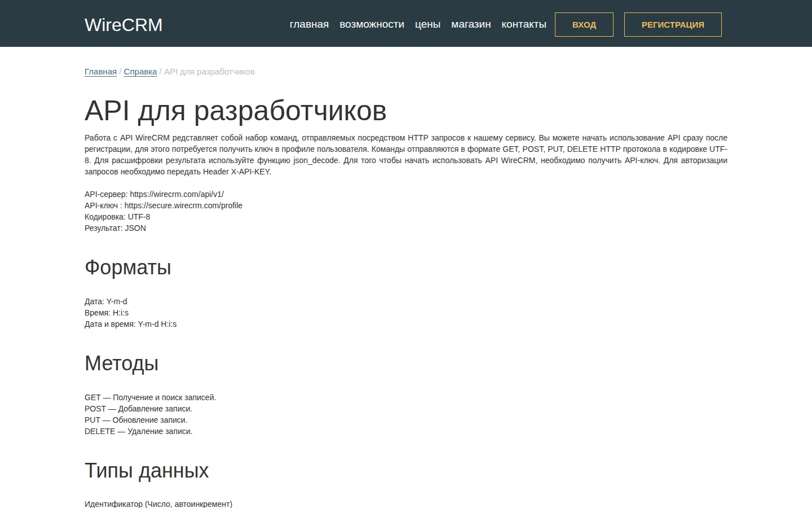
Task: Click the WireCRM logo
Action: coord(123,25)
